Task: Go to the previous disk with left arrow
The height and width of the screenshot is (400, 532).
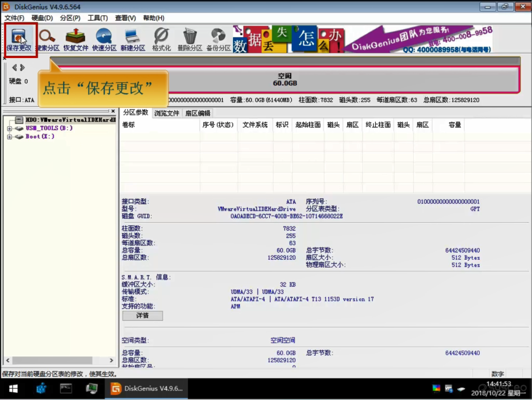Action: point(14,67)
